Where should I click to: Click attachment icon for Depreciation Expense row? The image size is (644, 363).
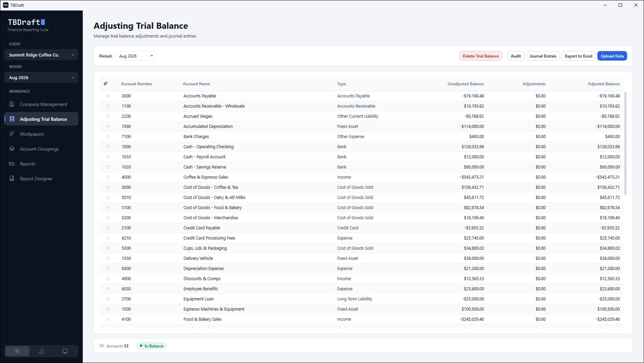click(107, 269)
